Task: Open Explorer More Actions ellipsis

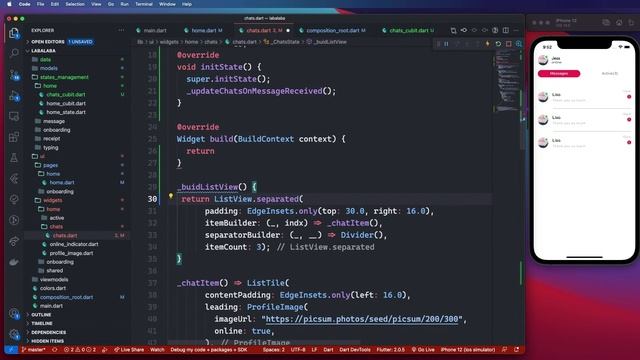Action: [x=121, y=30]
